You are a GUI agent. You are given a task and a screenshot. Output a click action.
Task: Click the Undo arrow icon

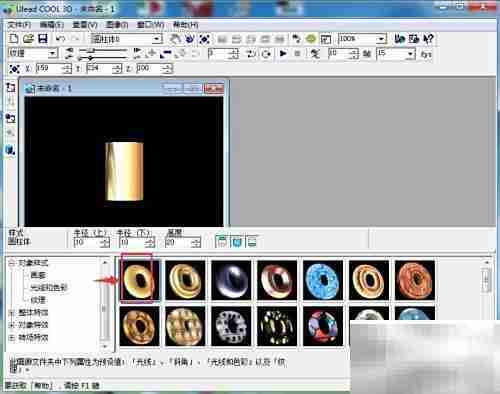click(60, 39)
